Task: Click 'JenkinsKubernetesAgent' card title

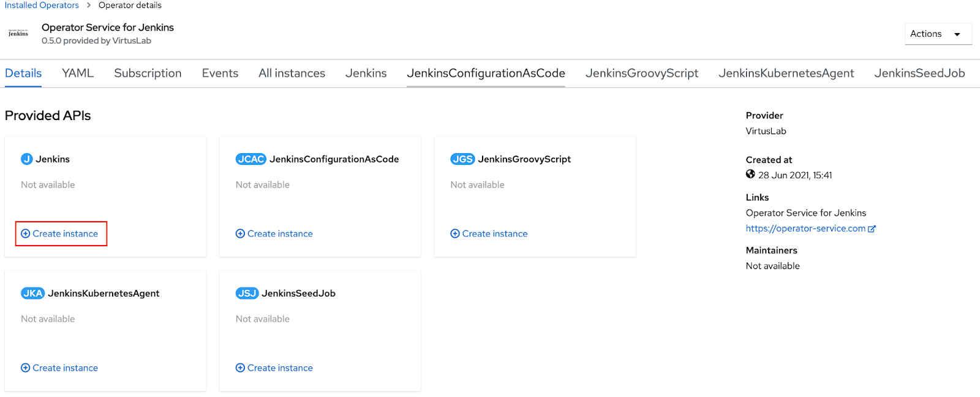Action: coord(104,293)
